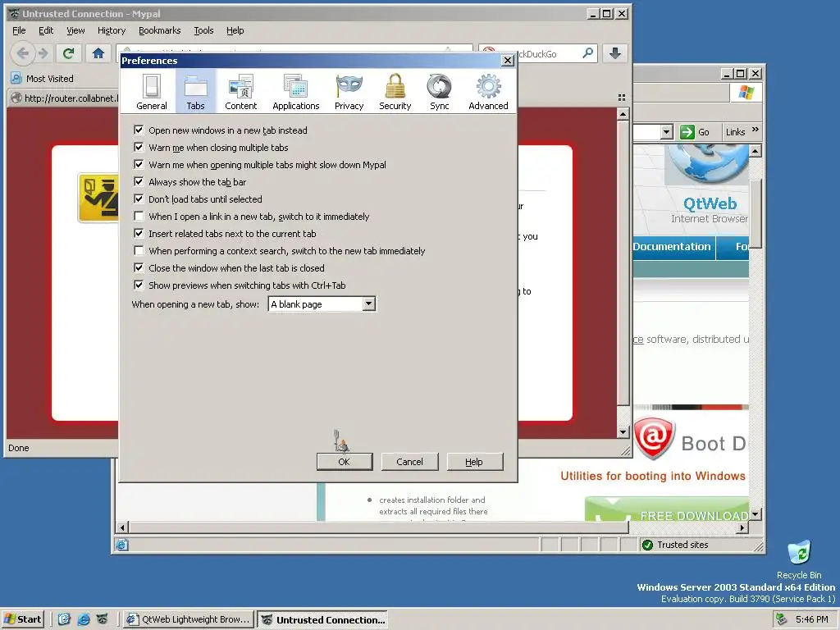The width and height of the screenshot is (840, 630).
Task: Enable switch to new link tab immediately
Action: (x=139, y=216)
